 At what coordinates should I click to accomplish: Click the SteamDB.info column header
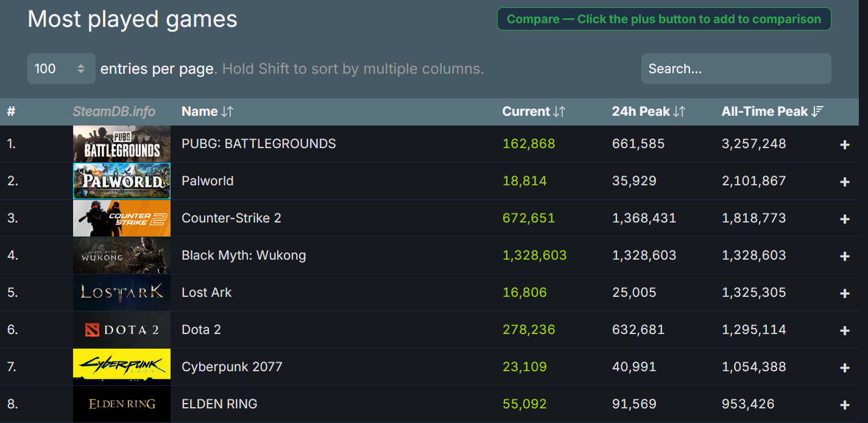(x=114, y=111)
